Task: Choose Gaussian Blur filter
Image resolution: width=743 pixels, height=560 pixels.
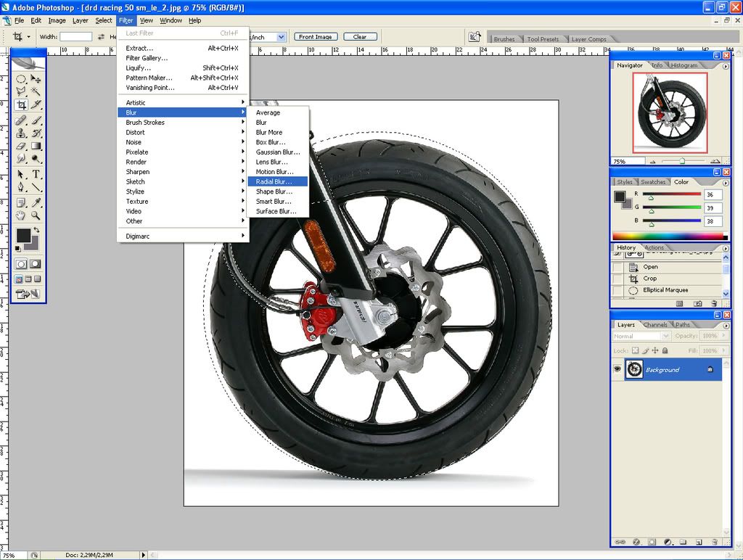Action: click(278, 152)
